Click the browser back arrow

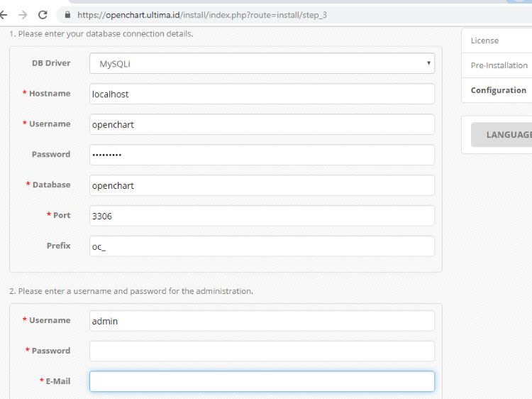[4, 15]
